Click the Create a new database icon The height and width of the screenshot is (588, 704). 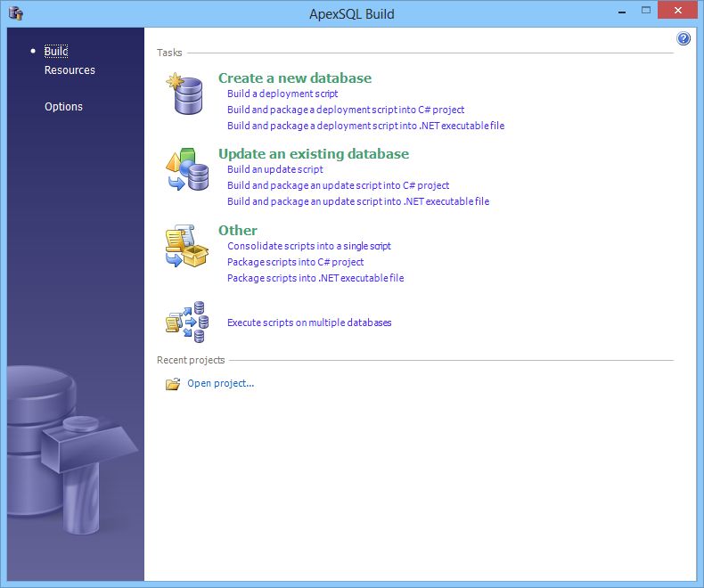pyautogui.click(x=185, y=94)
